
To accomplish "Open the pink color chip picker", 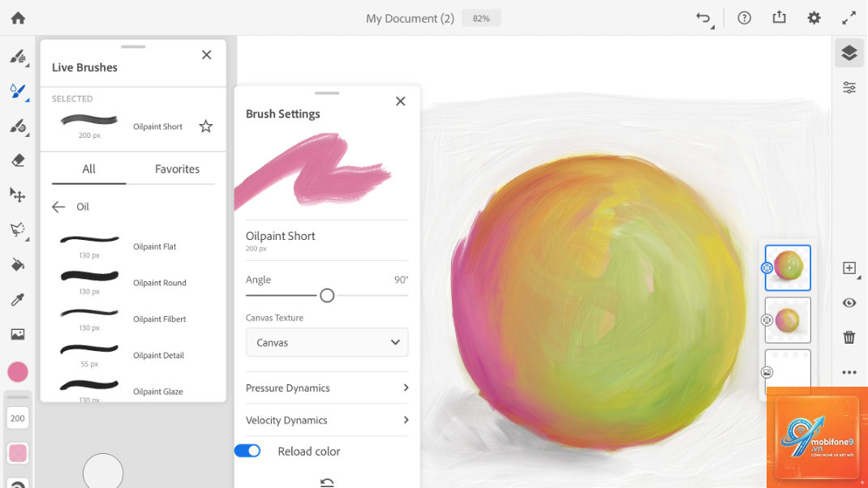I will (18, 372).
